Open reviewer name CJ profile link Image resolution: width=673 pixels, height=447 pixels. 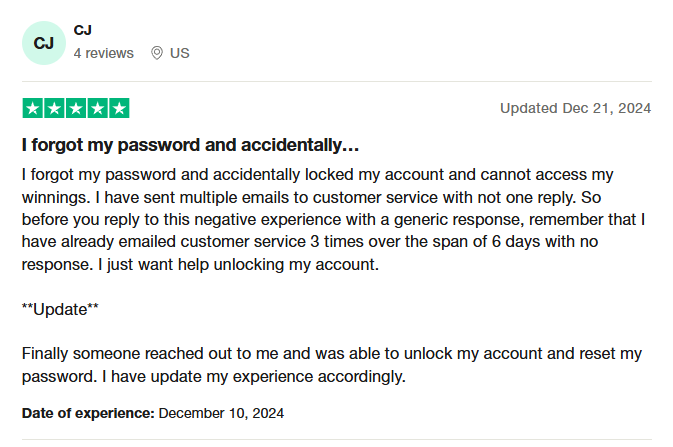point(82,30)
